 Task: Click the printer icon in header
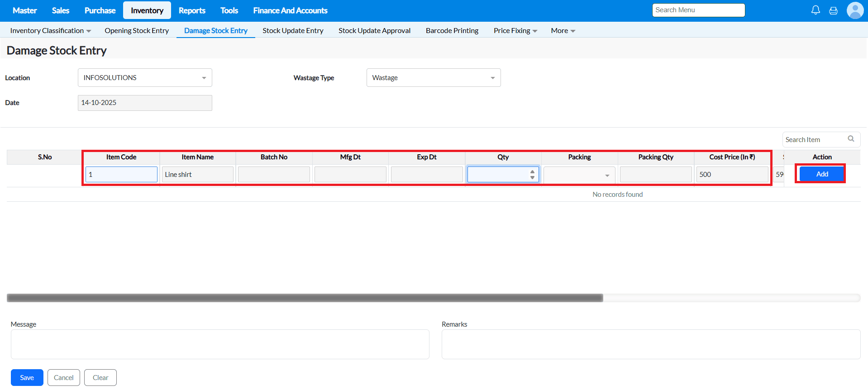833,10
